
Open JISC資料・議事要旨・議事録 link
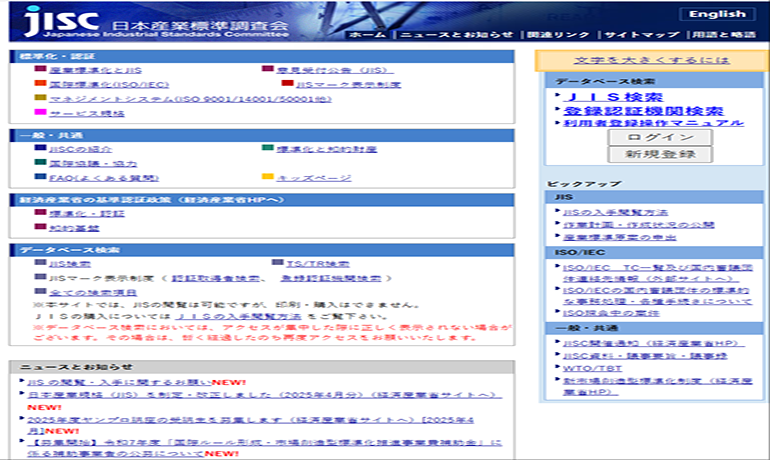pyautogui.click(x=645, y=355)
